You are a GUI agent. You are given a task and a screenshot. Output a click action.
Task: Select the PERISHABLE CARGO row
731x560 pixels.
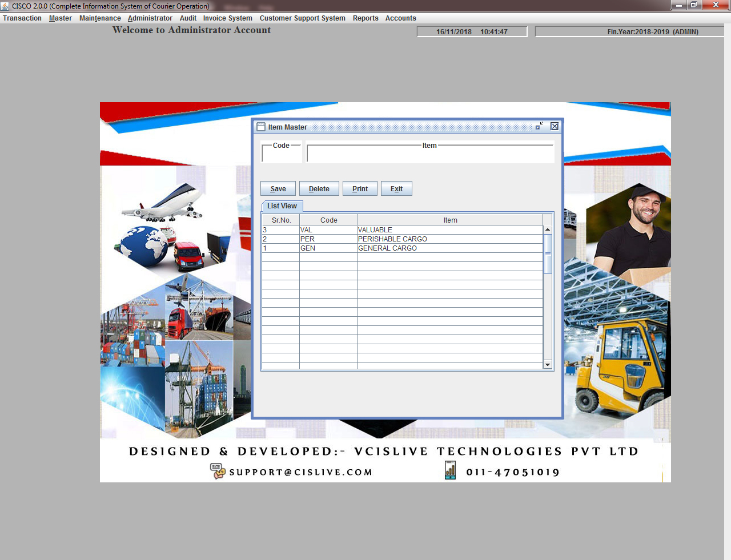click(392, 239)
